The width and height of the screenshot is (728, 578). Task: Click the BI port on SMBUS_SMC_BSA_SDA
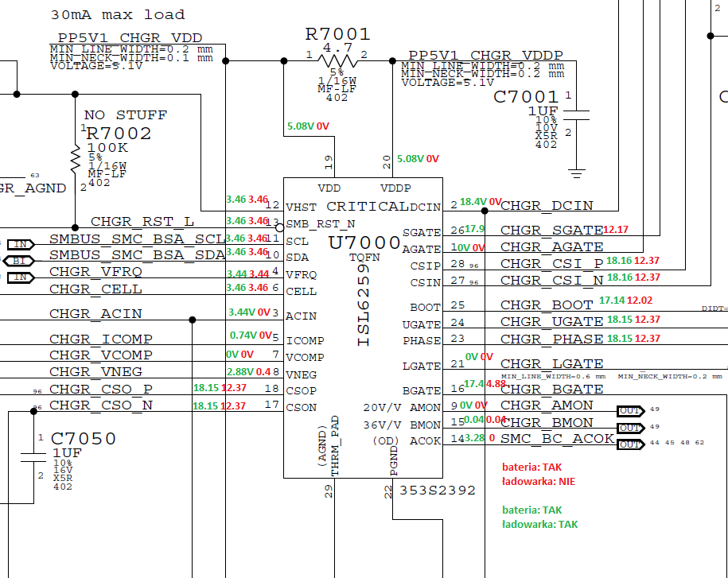(19, 261)
